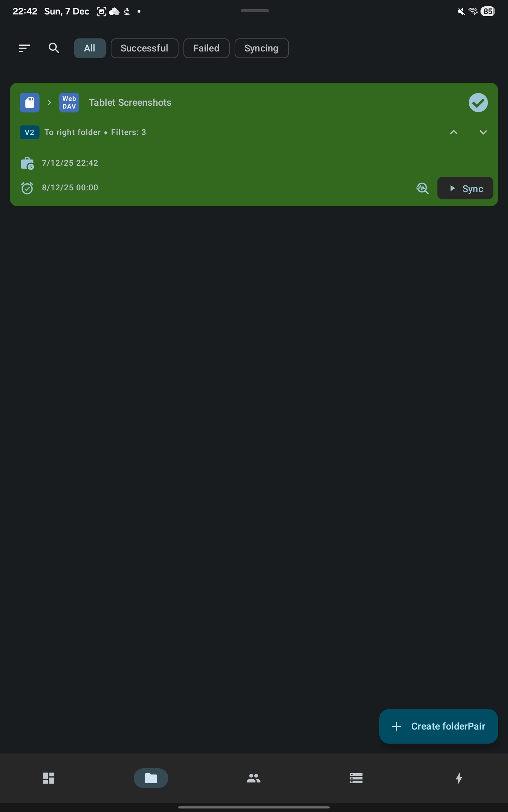Open the folder pair search
Viewport: 508px width, 812px height.
54,48
